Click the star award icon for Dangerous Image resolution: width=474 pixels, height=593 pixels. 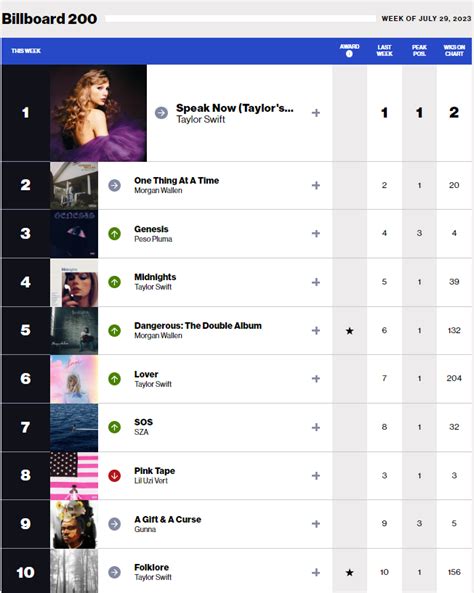point(350,331)
